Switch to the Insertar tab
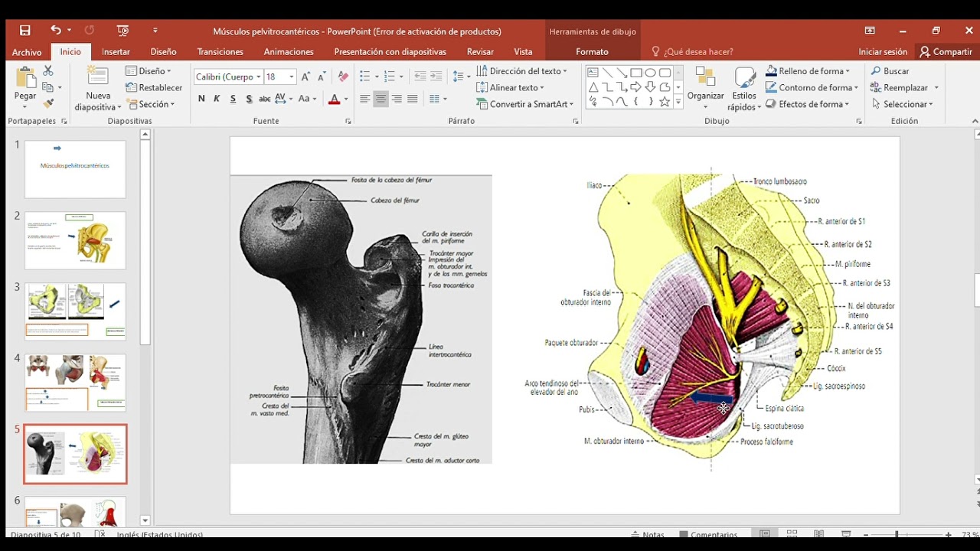Image resolution: width=980 pixels, height=551 pixels. pyautogui.click(x=116, y=52)
